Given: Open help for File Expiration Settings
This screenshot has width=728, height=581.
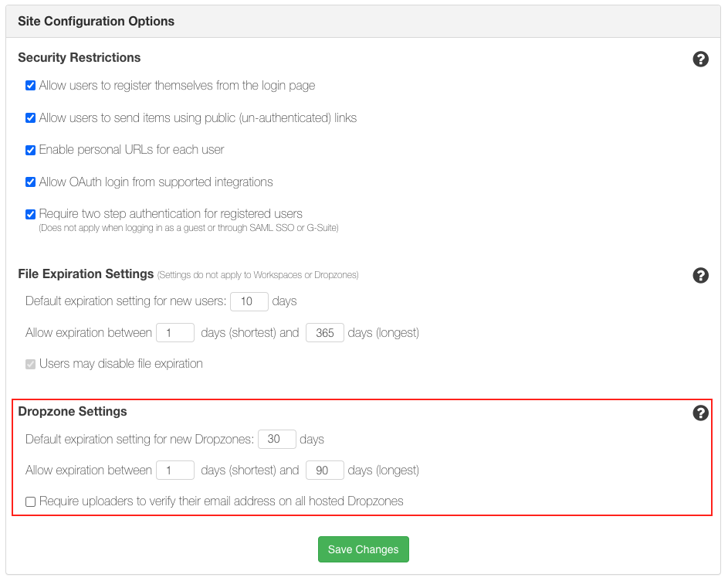Looking at the screenshot, I should (x=700, y=275).
